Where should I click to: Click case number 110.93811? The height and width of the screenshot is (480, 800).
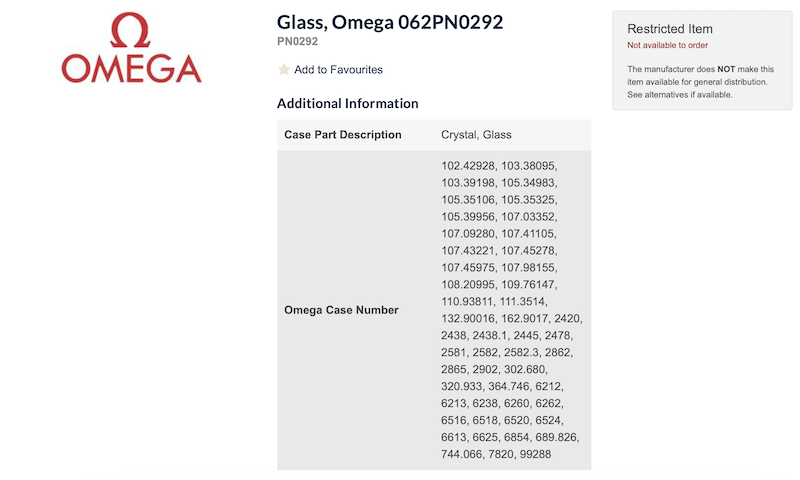click(468, 301)
